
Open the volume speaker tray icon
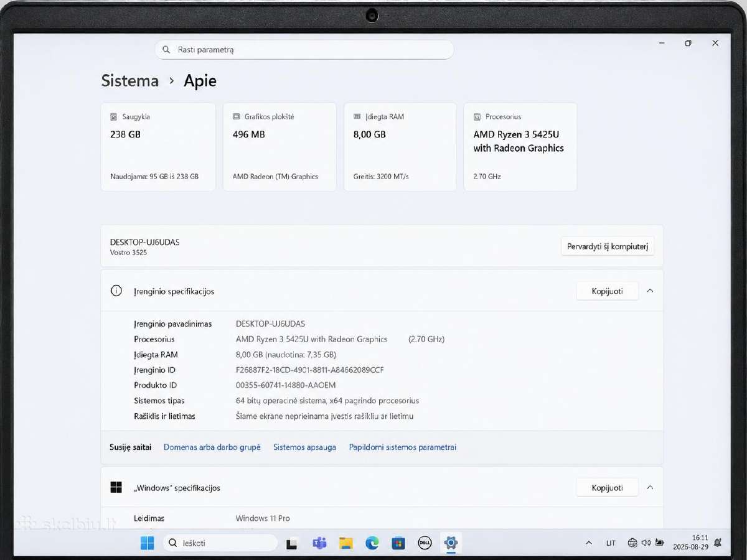tap(646, 543)
